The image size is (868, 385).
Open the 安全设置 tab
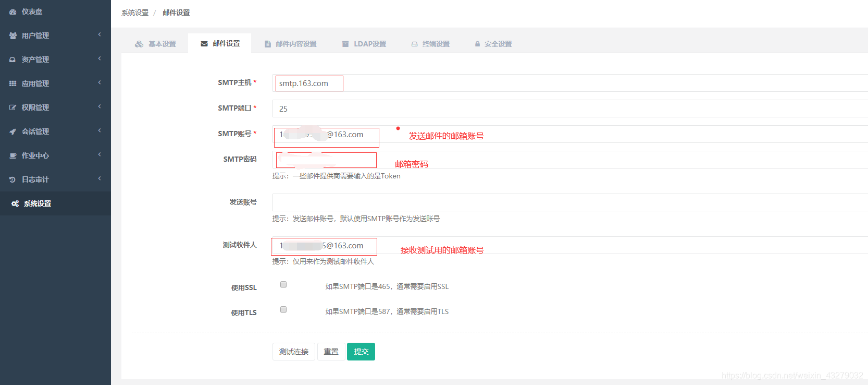point(493,44)
